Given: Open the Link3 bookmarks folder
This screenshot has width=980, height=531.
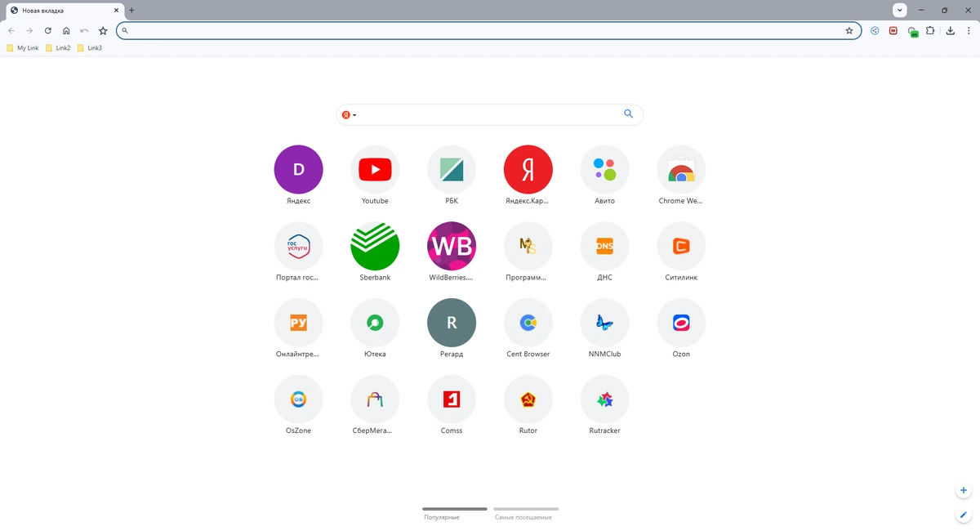Looking at the screenshot, I should [90, 48].
